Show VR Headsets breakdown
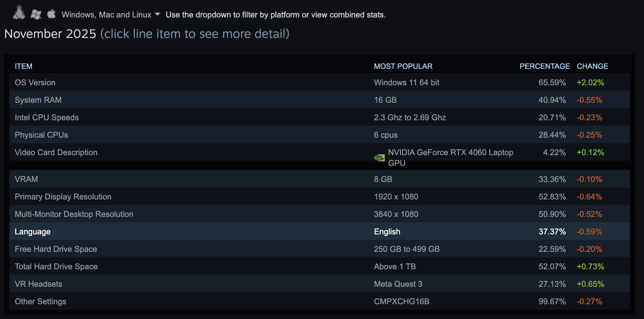The width and height of the screenshot is (644, 319). 38,284
